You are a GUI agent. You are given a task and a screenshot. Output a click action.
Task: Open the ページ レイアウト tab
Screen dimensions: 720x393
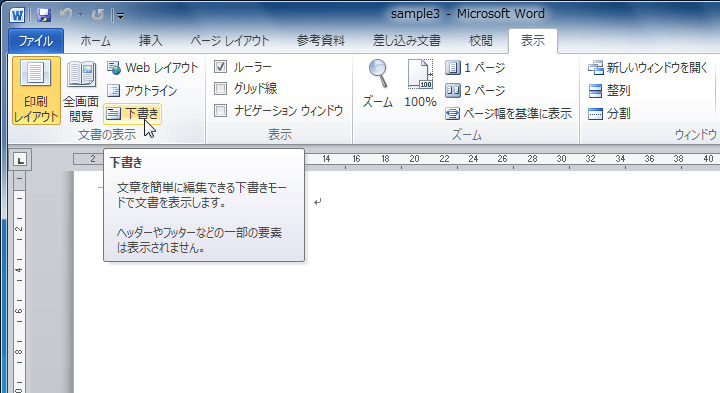(230, 41)
